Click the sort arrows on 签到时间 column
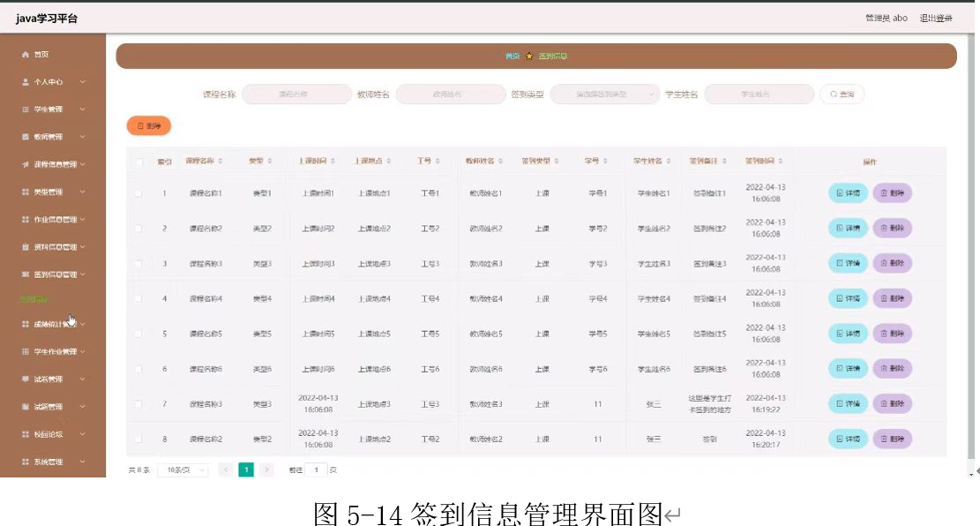 pyautogui.click(x=780, y=162)
